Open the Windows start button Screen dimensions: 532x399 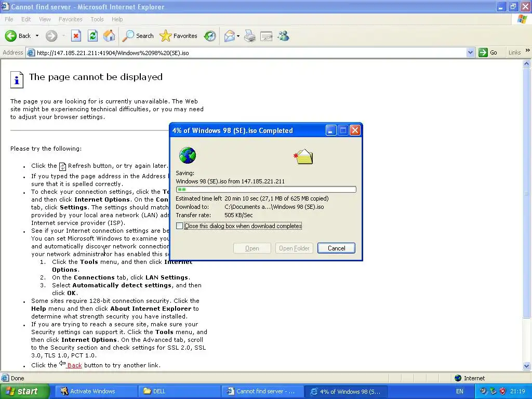point(25,391)
